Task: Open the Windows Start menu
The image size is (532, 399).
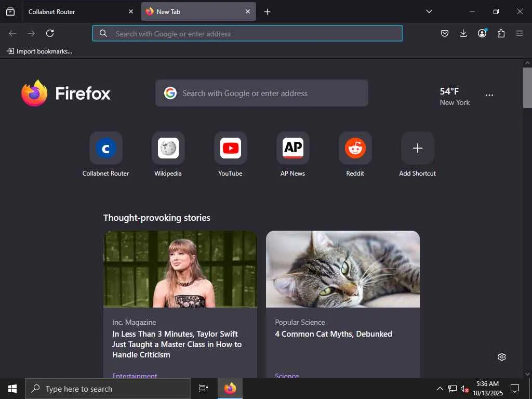Action: 12,389
